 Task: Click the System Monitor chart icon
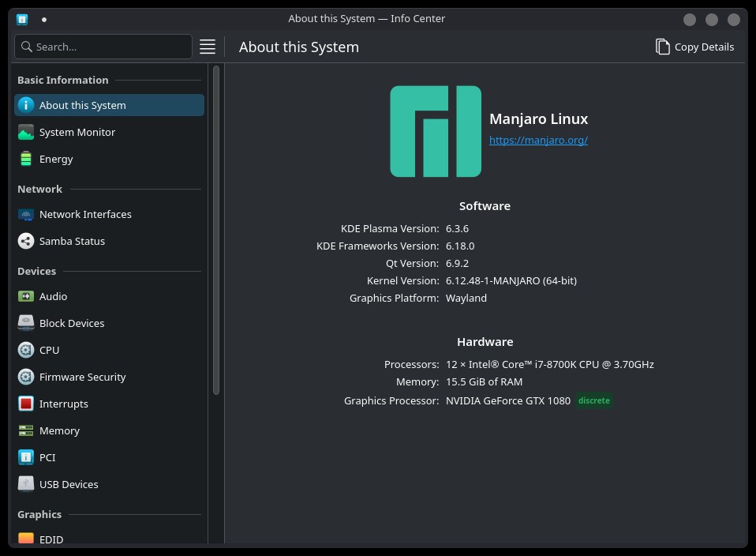(26, 132)
